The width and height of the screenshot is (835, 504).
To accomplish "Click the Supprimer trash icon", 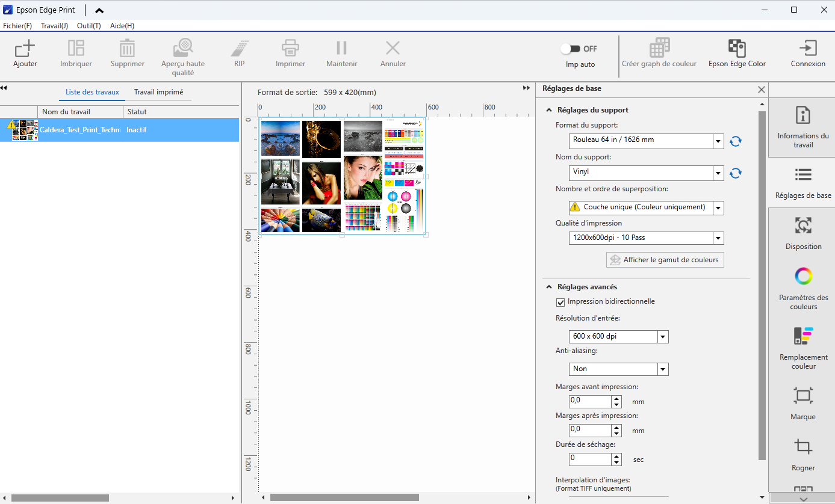I will [x=127, y=49].
